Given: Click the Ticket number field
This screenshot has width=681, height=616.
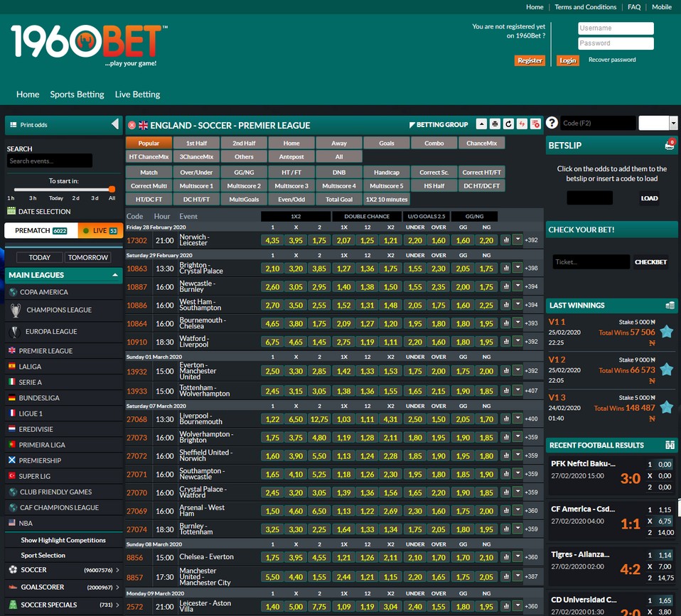Looking at the screenshot, I should tap(591, 261).
